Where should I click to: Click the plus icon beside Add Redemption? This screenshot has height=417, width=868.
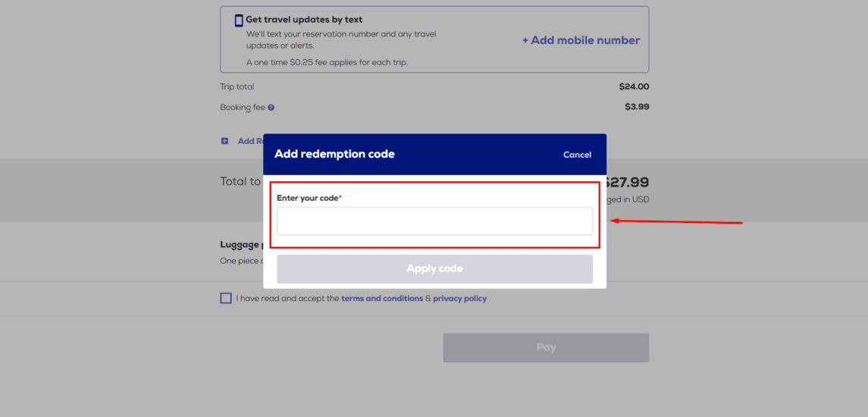click(224, 141)
